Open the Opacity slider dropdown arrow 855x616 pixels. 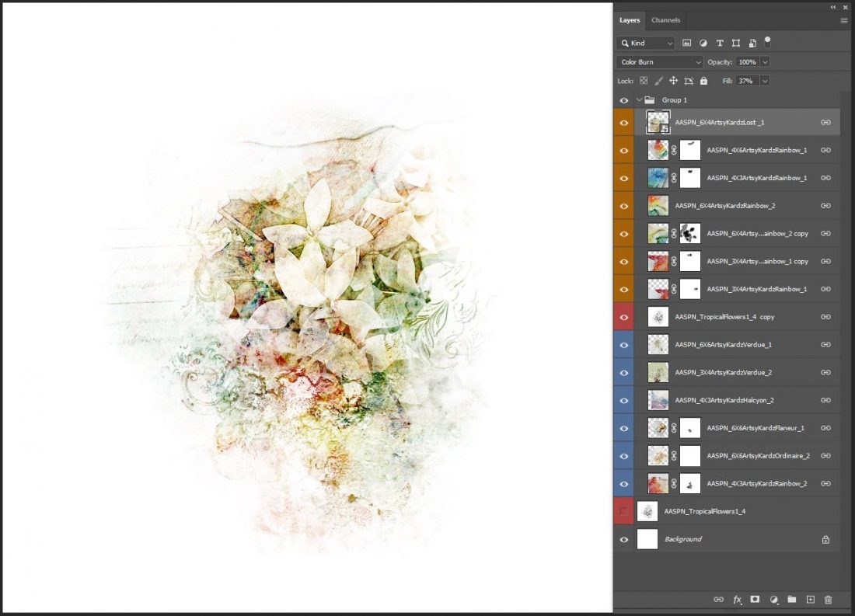coord(765,62)
